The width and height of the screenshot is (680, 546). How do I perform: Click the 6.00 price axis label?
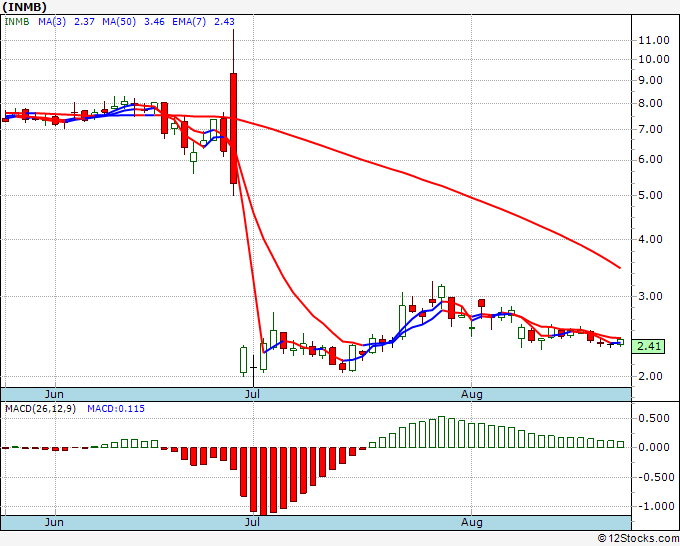[650, 160]
